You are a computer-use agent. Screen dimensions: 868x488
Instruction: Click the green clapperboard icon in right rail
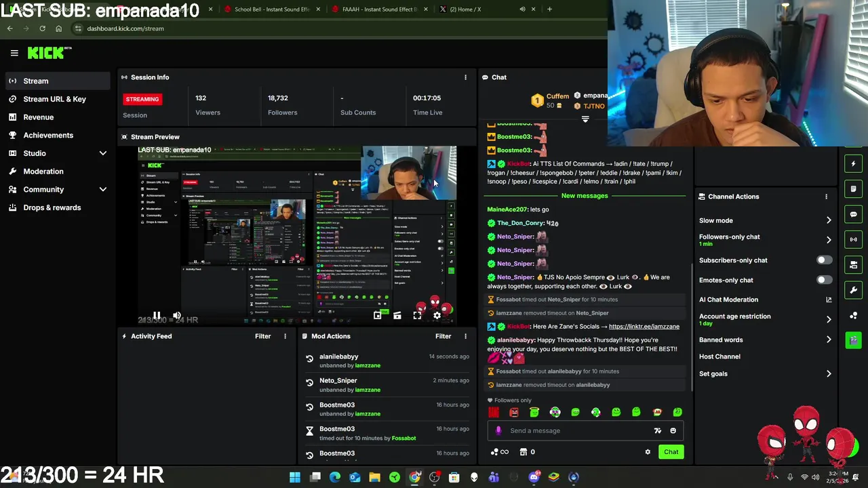[854, 340]
